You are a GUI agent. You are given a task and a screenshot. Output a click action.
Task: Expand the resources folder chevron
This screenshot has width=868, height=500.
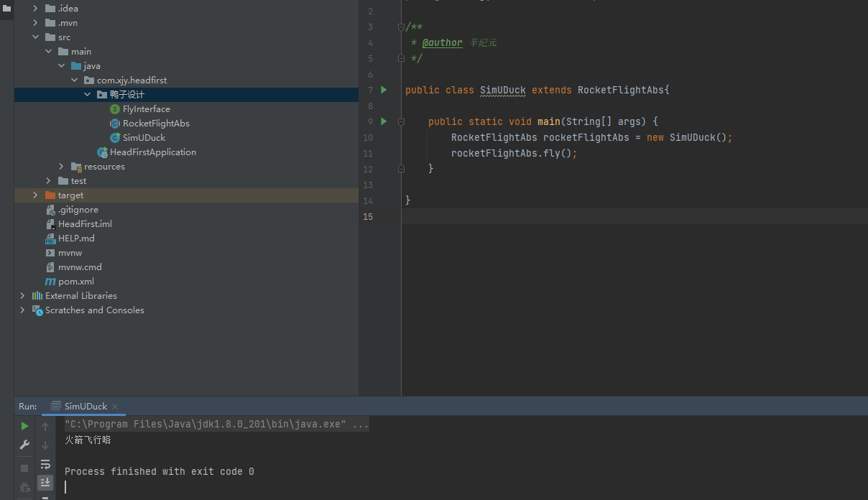tap(62, 167)
